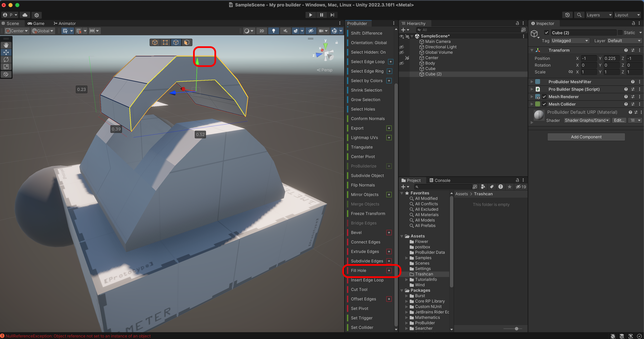Select the Scale tool in scene toolbar

pyautogui.click(x=6, y=67)
